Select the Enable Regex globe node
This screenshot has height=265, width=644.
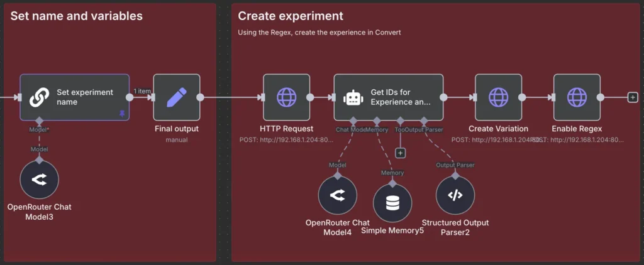(577, 97)
